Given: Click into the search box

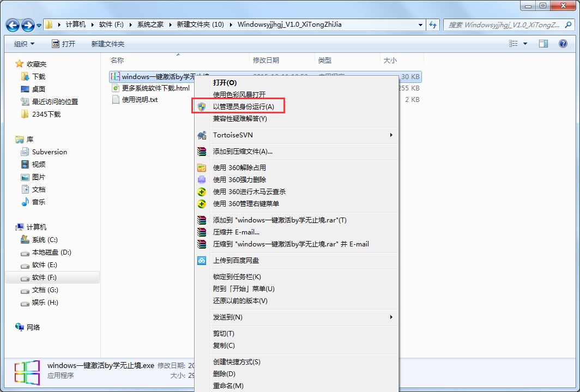Looking at the screenshot, I should point(504,25).
